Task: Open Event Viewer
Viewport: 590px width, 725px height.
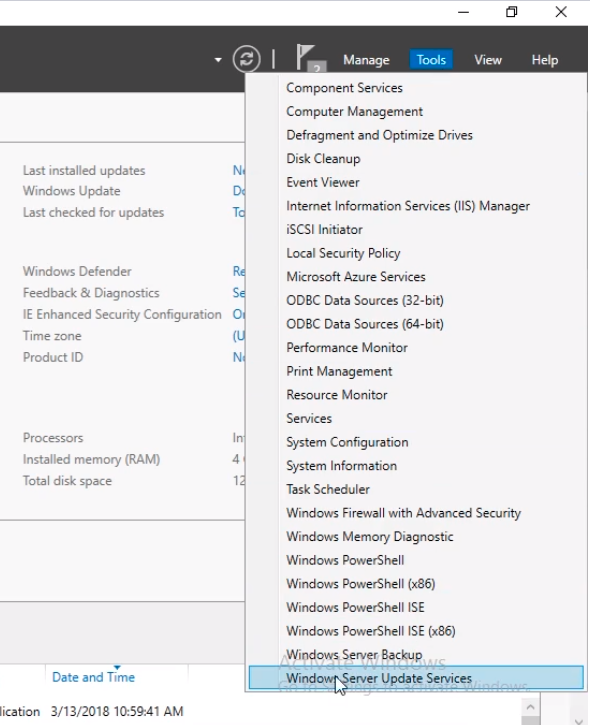Action: 323,182
